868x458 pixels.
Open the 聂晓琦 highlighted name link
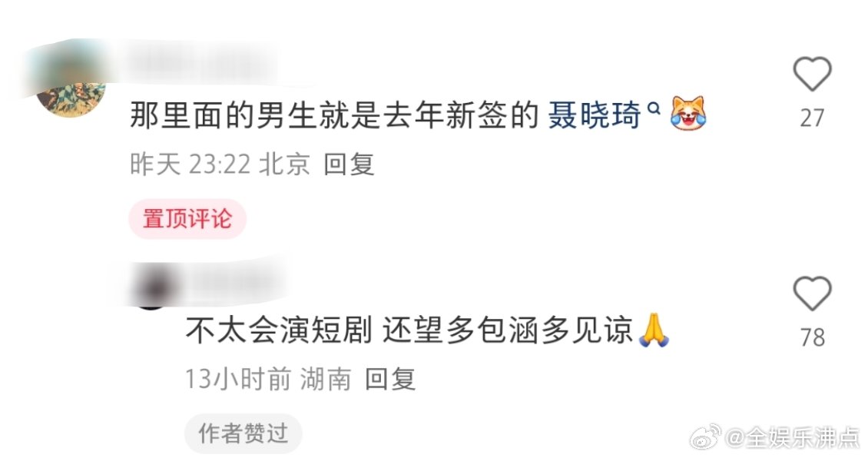pyautogui.click(x=595, y=115)
